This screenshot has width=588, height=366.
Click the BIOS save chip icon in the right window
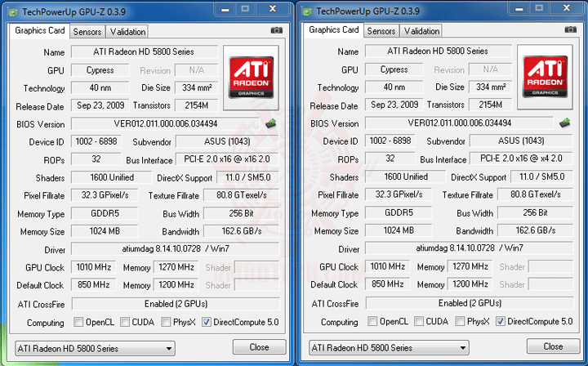click(x=565, y=123)
